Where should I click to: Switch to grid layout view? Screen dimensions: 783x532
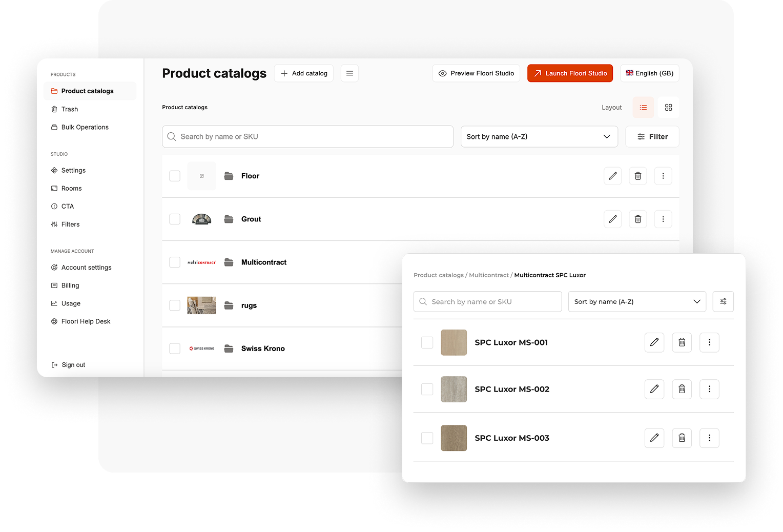point(668,108)
